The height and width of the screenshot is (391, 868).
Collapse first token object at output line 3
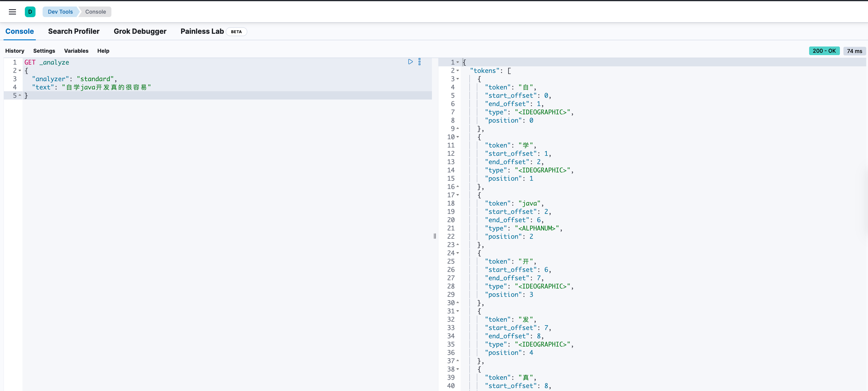point(458,79)
